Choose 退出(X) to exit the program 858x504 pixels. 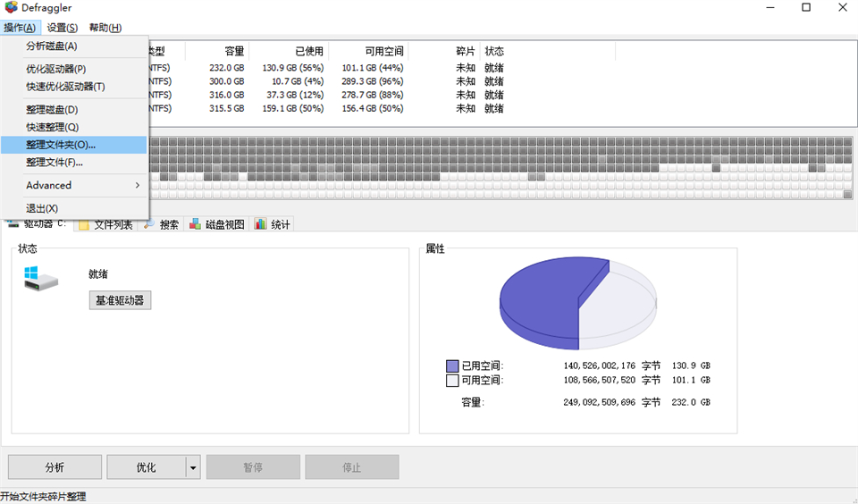(42, 208)
